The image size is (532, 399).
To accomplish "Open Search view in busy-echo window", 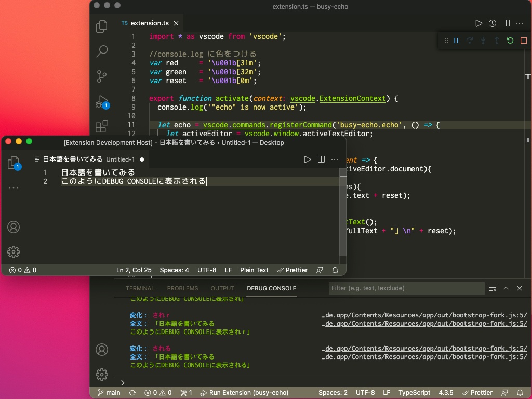I will pyautogui.click(x=101, y=51).
